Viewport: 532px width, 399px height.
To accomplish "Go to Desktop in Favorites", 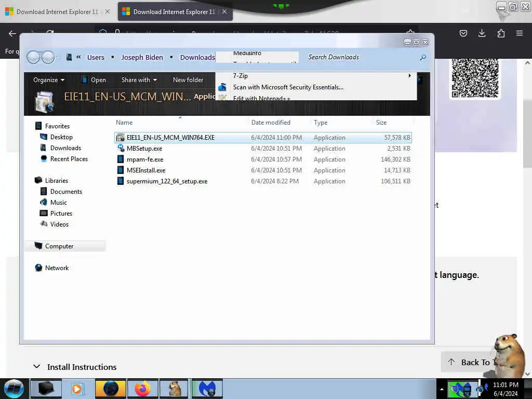I will pyautogui.click(x=61, y=137).
